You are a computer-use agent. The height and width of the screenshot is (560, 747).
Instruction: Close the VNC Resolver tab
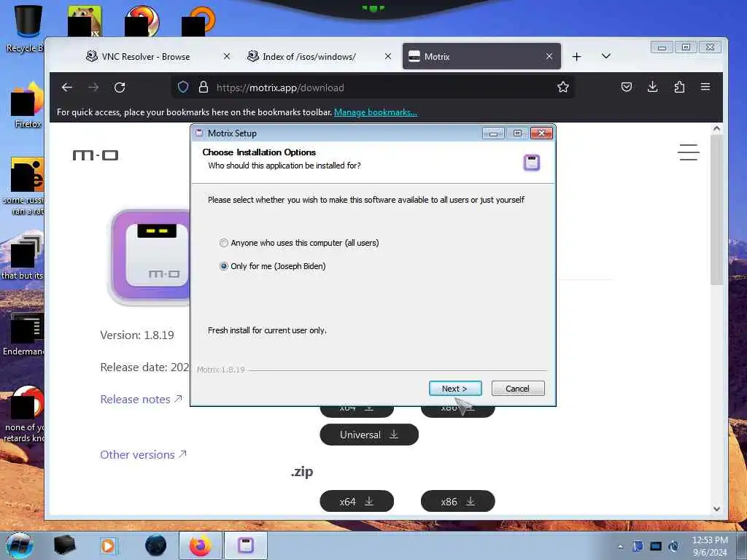227,56
